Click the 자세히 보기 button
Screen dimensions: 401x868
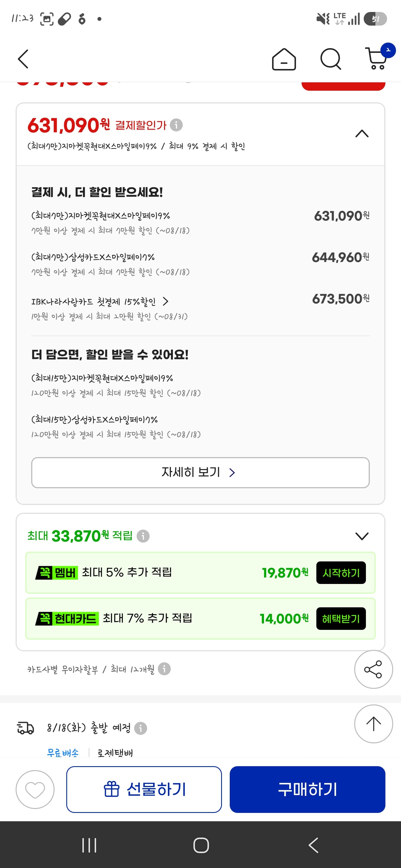[x=200, y=472]
